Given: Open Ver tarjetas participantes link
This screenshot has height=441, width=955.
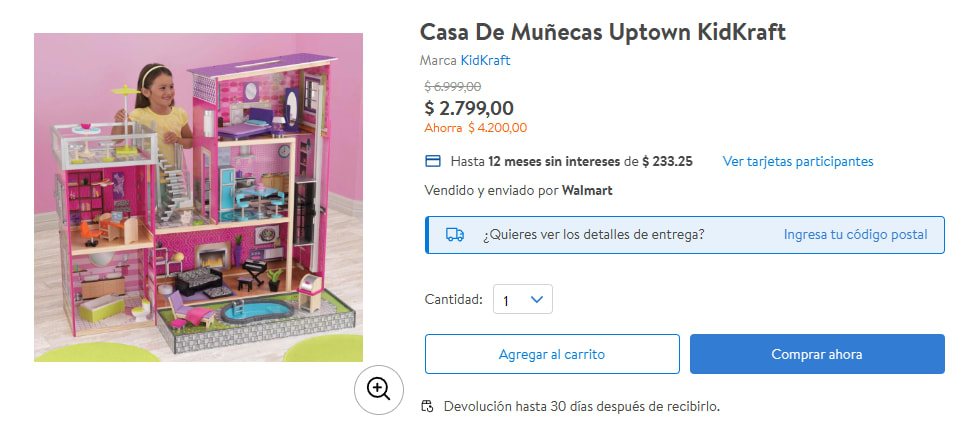Looking at the screenshot, I should [798, 161].
